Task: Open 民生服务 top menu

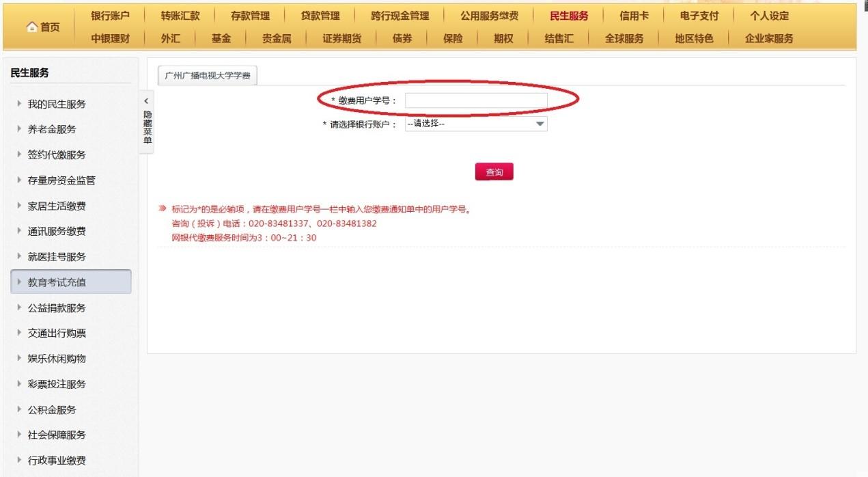Action: point(569,16)
